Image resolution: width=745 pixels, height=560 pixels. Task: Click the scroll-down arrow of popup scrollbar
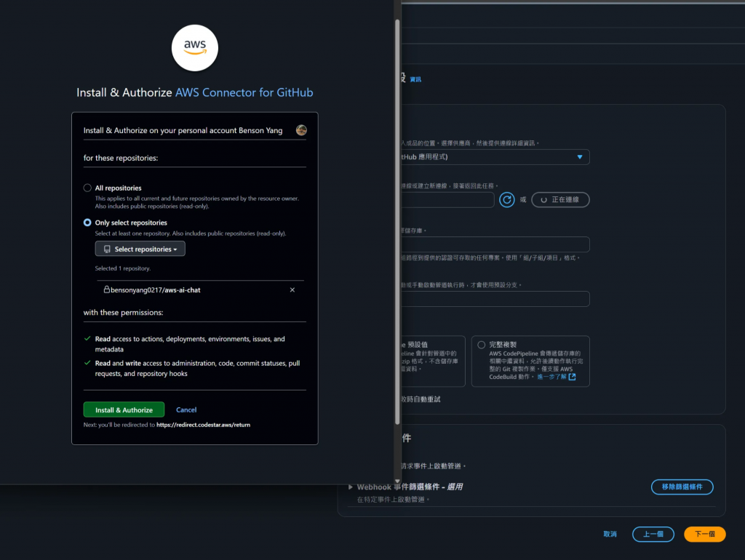[397, 481]
